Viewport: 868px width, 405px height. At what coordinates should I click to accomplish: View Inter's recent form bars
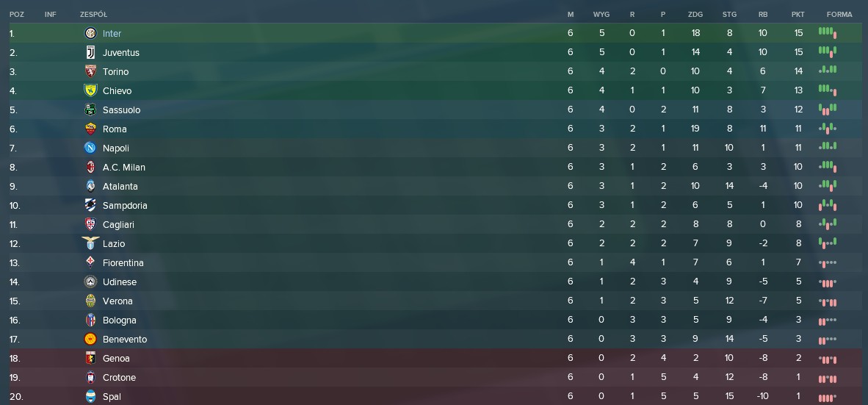click(x=828, y=32)
